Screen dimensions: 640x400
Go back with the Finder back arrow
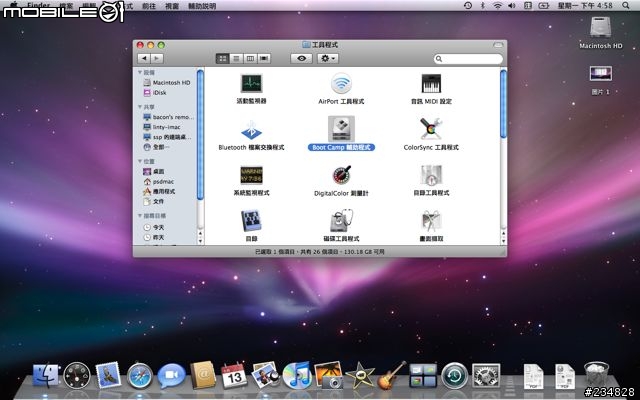click(x=144, y=59)
